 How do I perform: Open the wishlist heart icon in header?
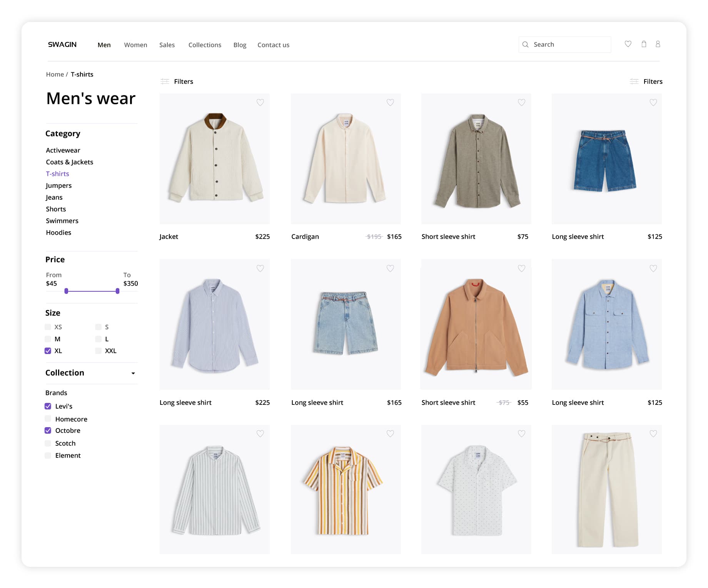(628, 44)
